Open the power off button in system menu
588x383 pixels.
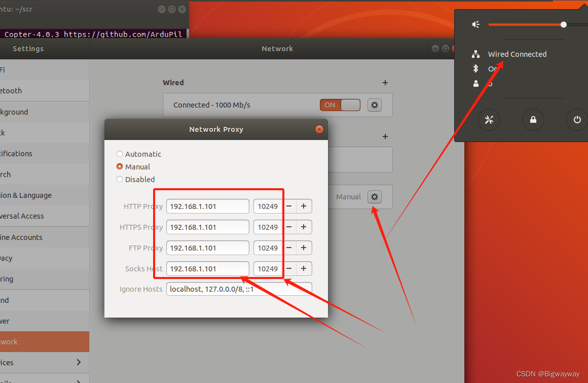tap(577, 120)
